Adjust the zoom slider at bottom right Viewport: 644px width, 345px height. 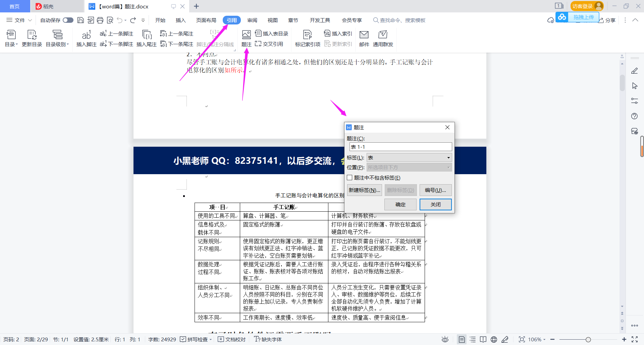coord(589,339)
